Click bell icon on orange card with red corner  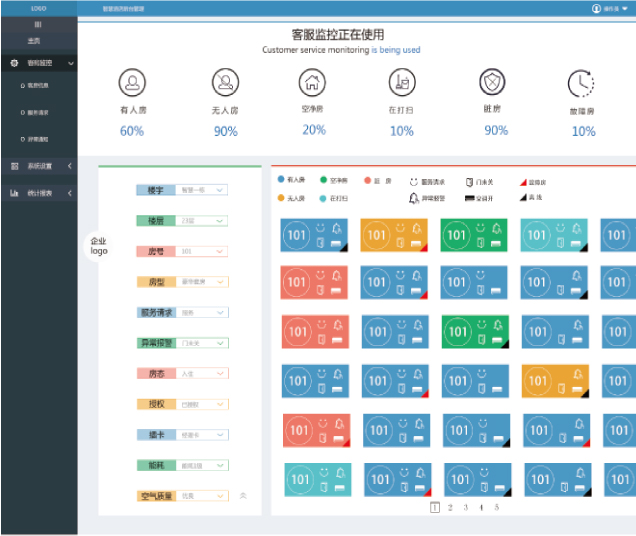pos(417,228)
